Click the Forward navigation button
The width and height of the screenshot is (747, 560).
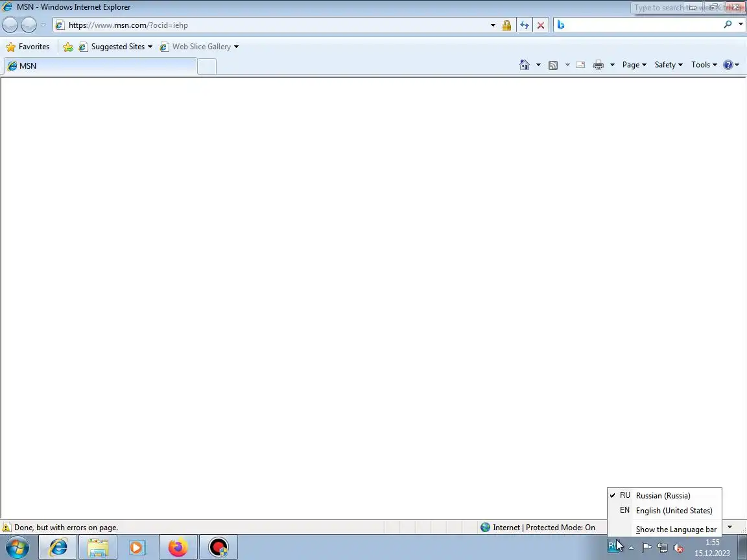click(29, 25)
